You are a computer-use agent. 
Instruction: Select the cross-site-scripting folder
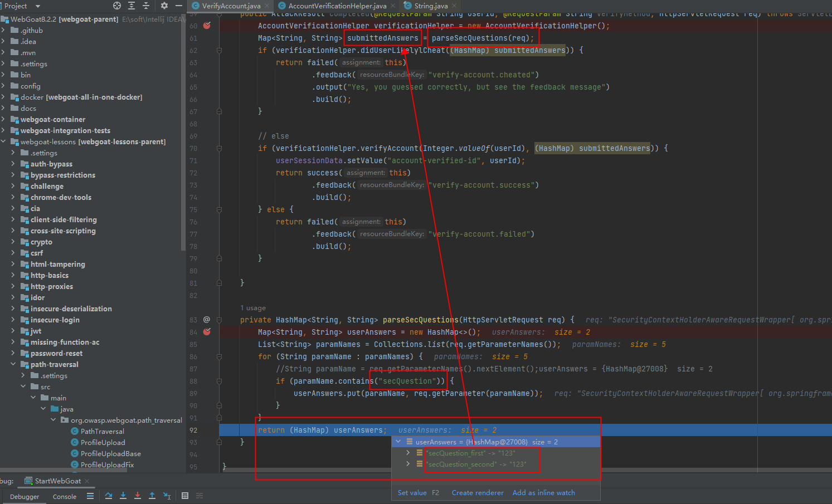click(63, 231)
